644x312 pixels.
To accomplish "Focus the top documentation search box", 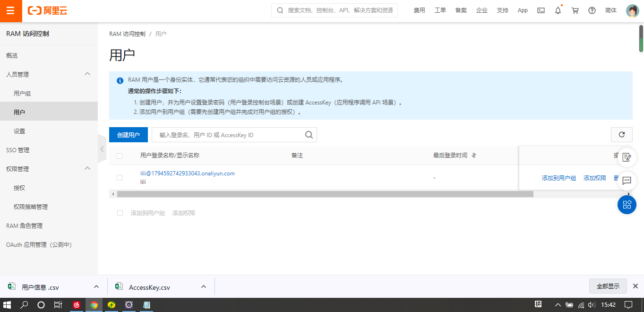I will 335,10.
